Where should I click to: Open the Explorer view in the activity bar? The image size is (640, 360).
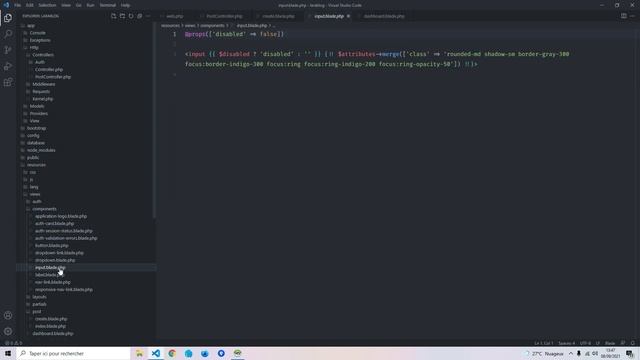[8, 18]
